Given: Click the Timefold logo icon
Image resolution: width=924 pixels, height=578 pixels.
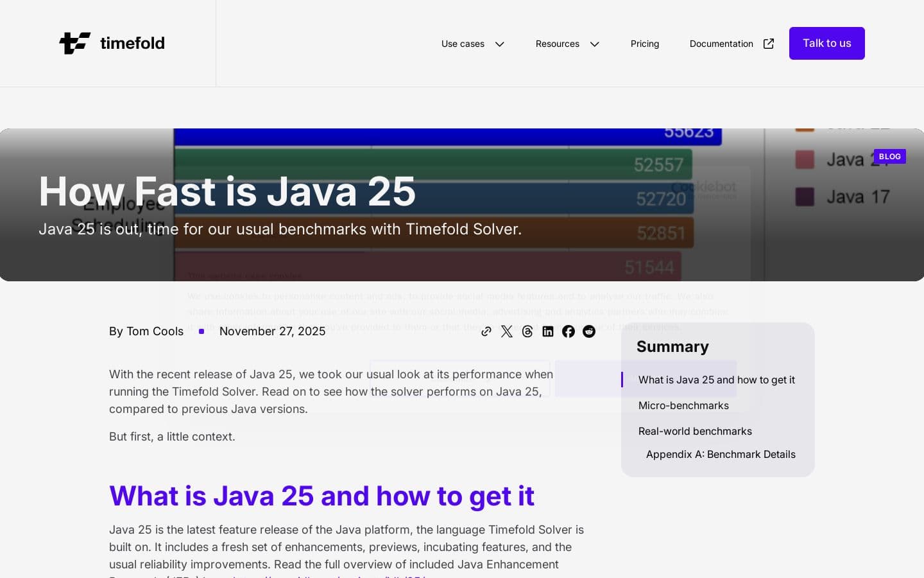Looking at the screenshot, I should click(75, 43).
